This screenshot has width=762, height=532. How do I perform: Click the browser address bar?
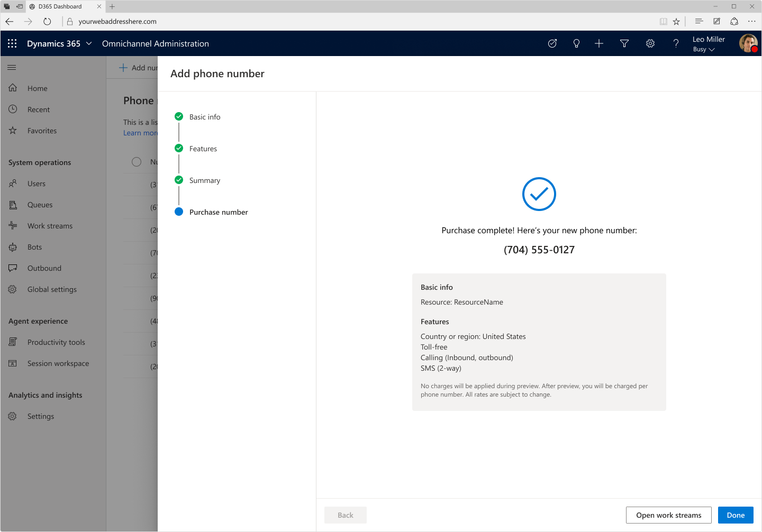360,22
